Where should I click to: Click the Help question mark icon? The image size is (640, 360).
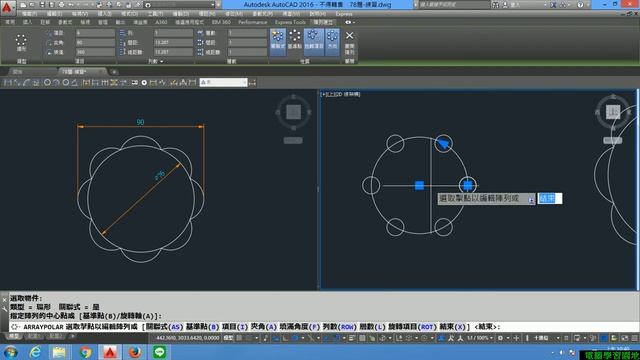tap(580, 5)
